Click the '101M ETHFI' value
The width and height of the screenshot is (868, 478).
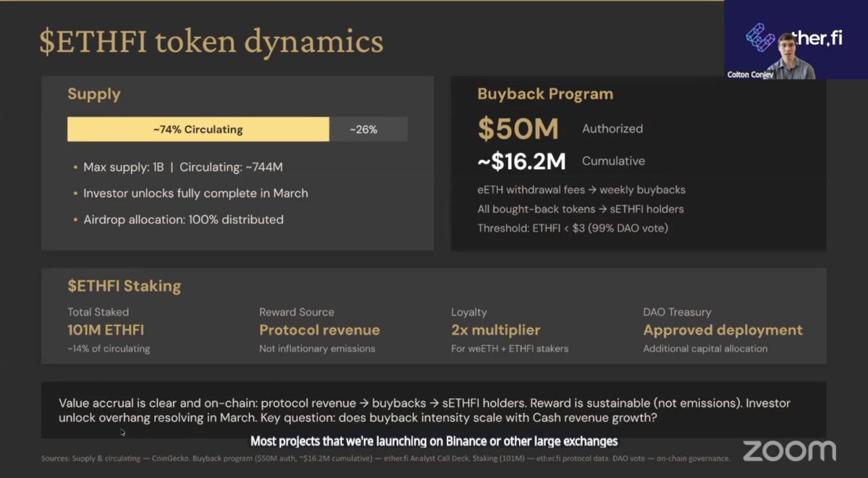106,330
